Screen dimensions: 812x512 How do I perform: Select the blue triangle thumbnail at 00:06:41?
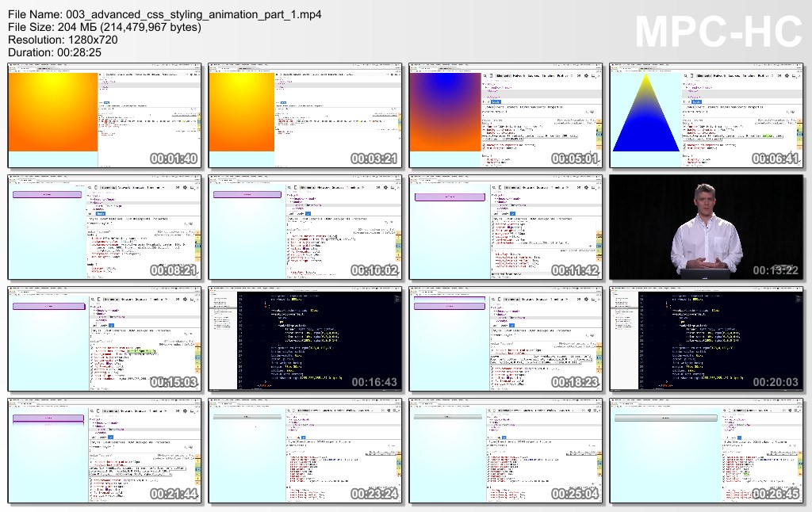point(707,116)
